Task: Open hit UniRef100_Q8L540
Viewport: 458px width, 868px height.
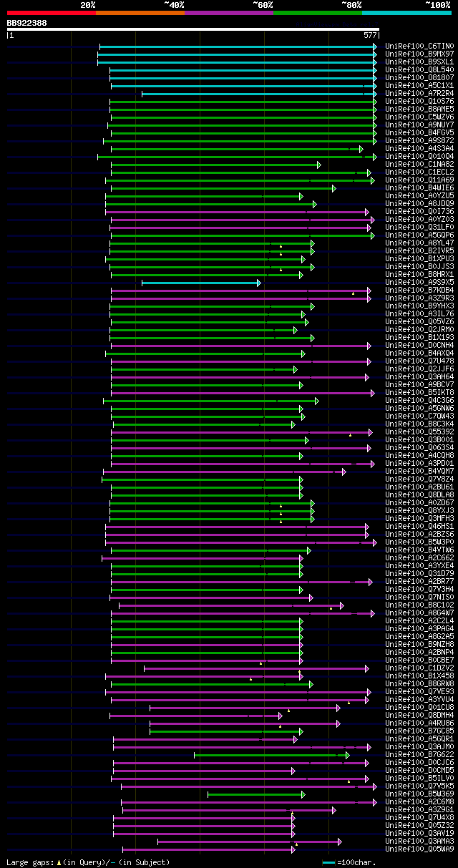Action: tap(419, 70)
